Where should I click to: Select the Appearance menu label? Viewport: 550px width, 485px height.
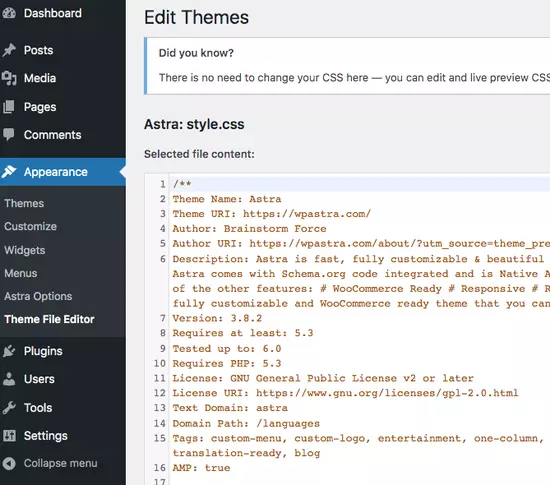pos(55,172)
